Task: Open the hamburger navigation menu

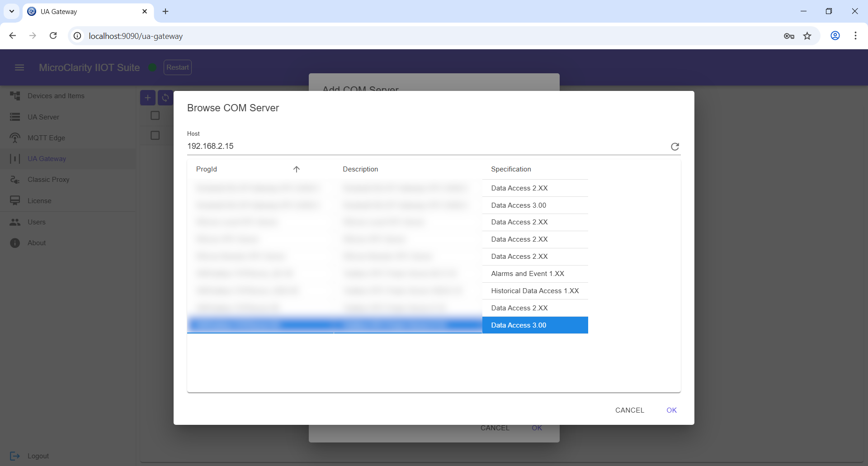Action: tap(19, 67)
